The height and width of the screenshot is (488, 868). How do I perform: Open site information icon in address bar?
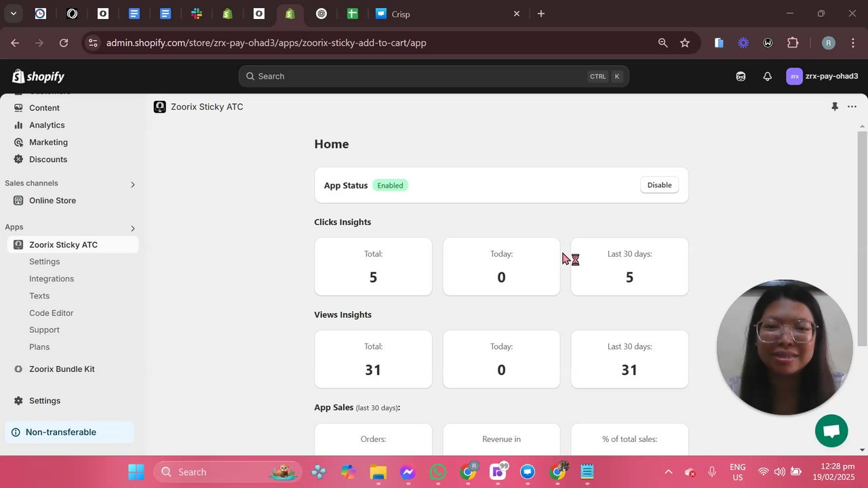coord(93,43)
